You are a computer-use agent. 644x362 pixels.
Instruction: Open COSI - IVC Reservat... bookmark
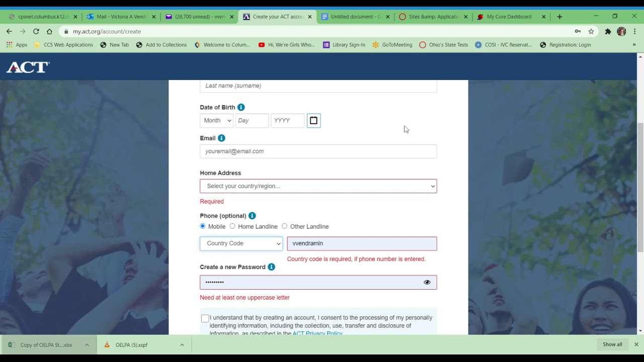503,45
